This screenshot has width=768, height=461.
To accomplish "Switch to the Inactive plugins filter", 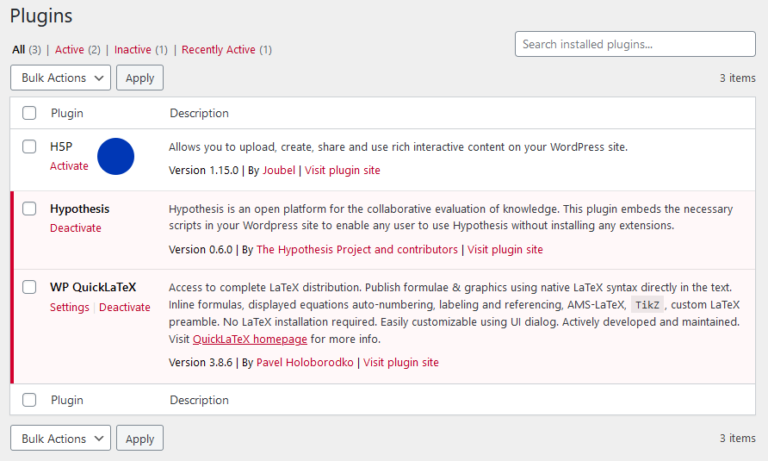I will [132, 50].
